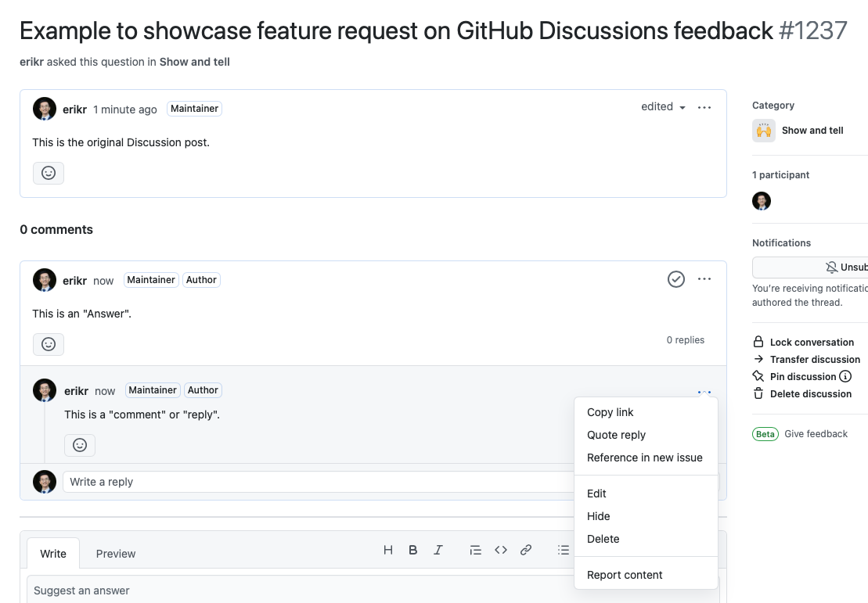This screenshot has height=603, width=868.
Task: Click Delete discussion in sidebar
Action: click(810, 393)
